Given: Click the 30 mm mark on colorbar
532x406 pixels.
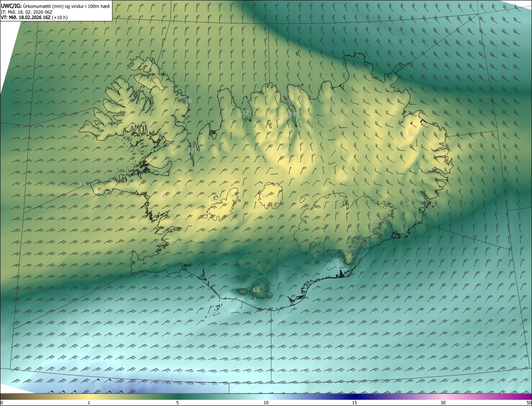Looking at the screenshot, I should coord(443,403).
